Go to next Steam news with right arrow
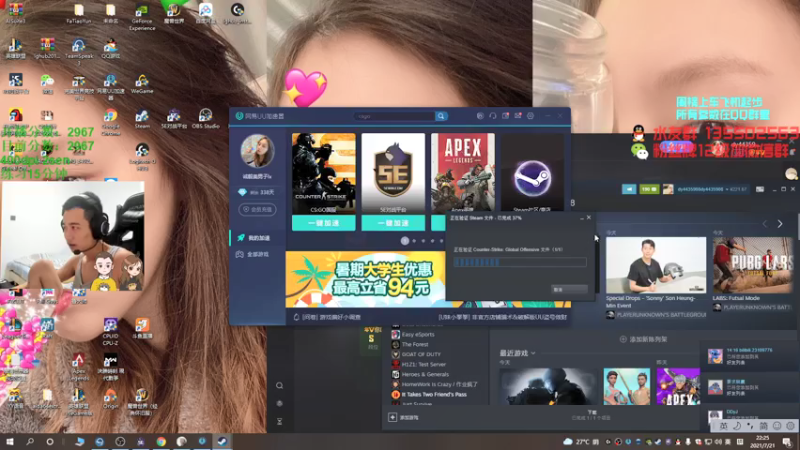 (x=780, y=223)
